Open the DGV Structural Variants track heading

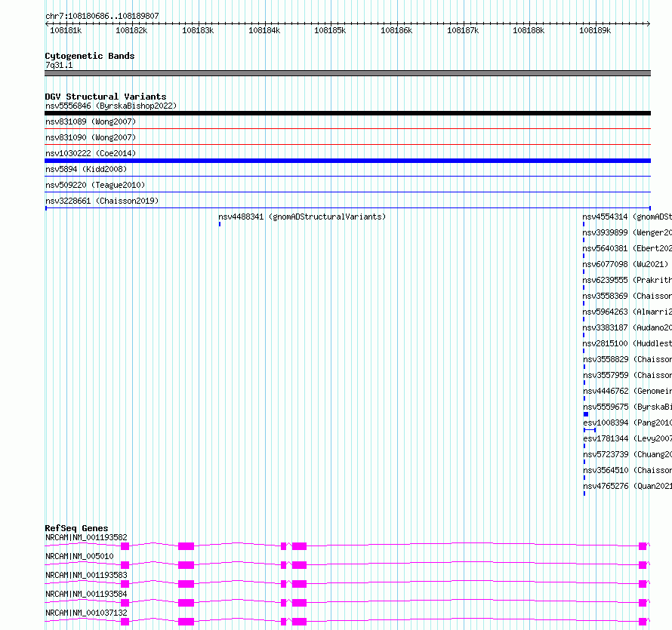point(106,97)
